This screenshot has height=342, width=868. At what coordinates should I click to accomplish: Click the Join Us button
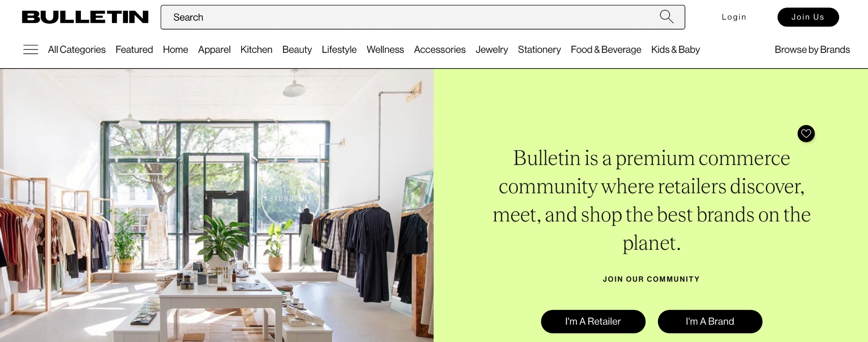click(808, 17)
